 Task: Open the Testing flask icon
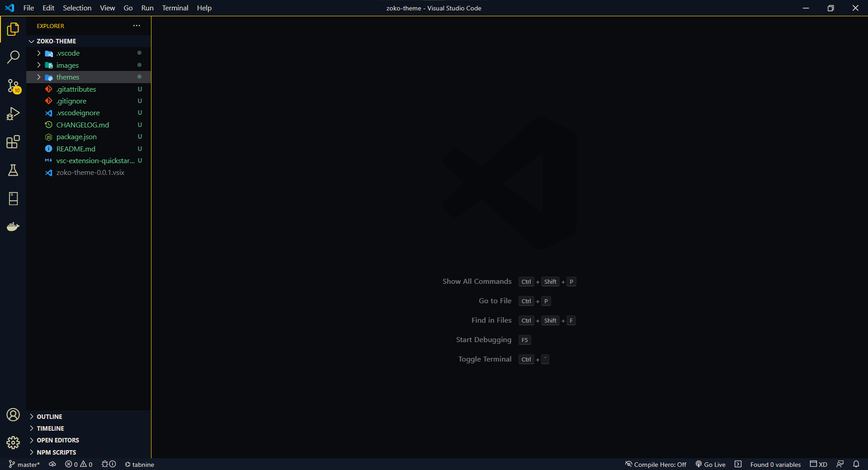point(13,170)
